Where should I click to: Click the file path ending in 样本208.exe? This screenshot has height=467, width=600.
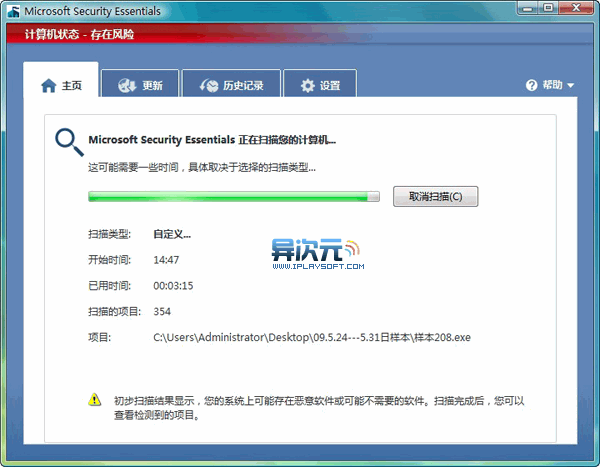coord(312,338)
